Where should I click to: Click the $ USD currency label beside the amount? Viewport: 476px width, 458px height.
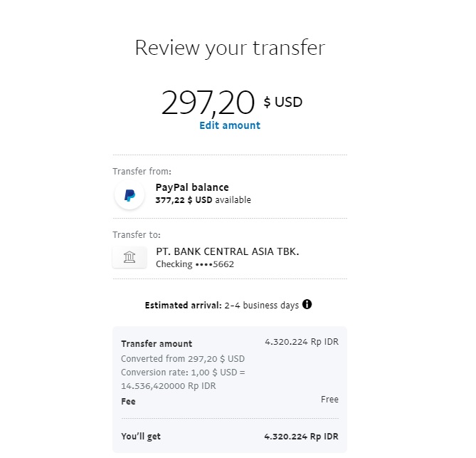(283, 102)
